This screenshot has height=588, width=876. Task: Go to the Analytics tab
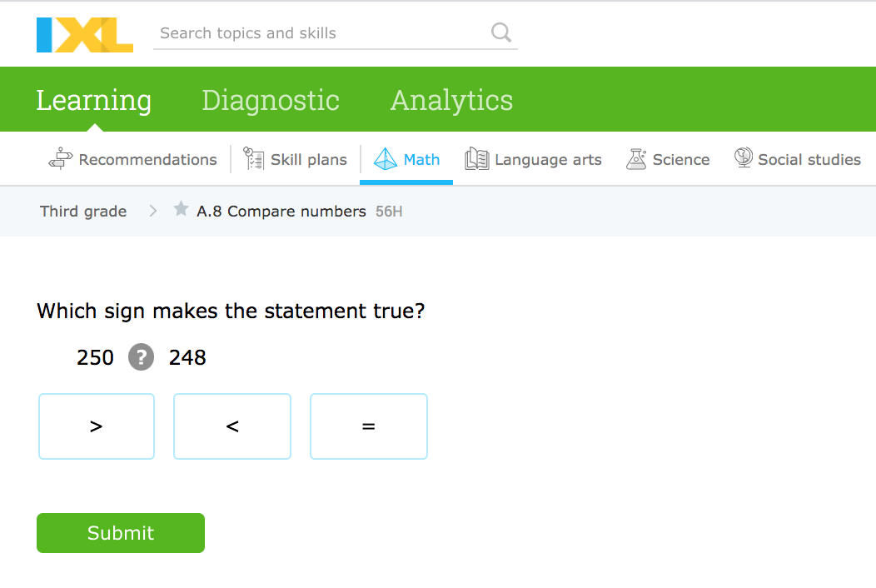tap(451, 100)
